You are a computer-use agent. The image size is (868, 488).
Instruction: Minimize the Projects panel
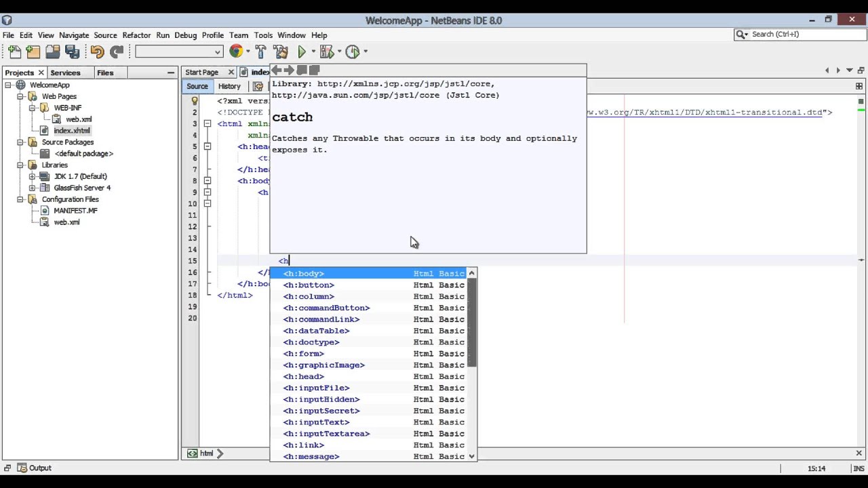click(x=171, y=73)
